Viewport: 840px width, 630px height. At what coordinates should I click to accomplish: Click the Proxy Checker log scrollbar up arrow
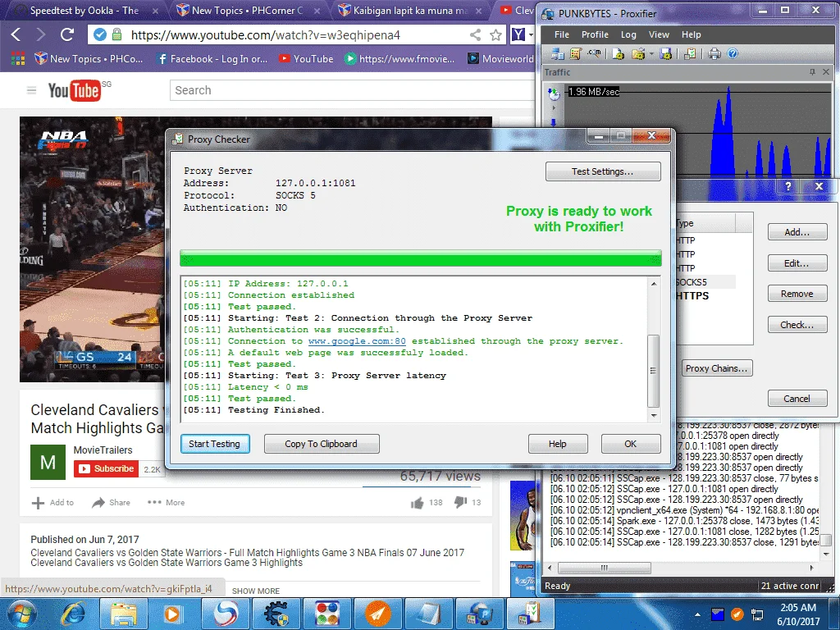pyautogui.click(x=654, y=283)
